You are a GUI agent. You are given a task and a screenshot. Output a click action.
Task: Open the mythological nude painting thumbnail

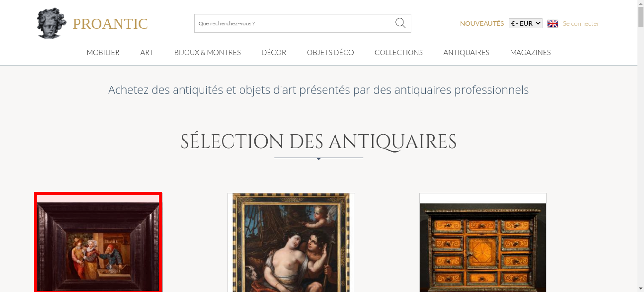[x=291, y=242]
